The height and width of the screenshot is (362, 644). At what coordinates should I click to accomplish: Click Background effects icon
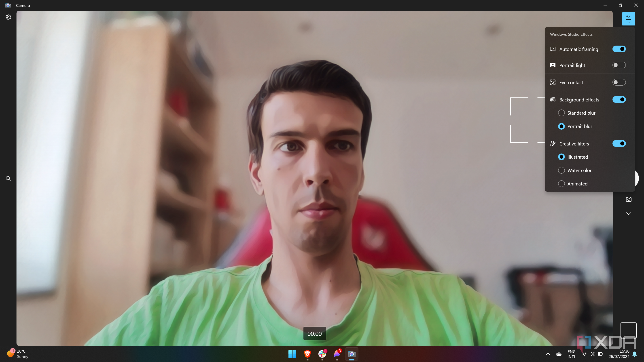click(x=553, y=99)
